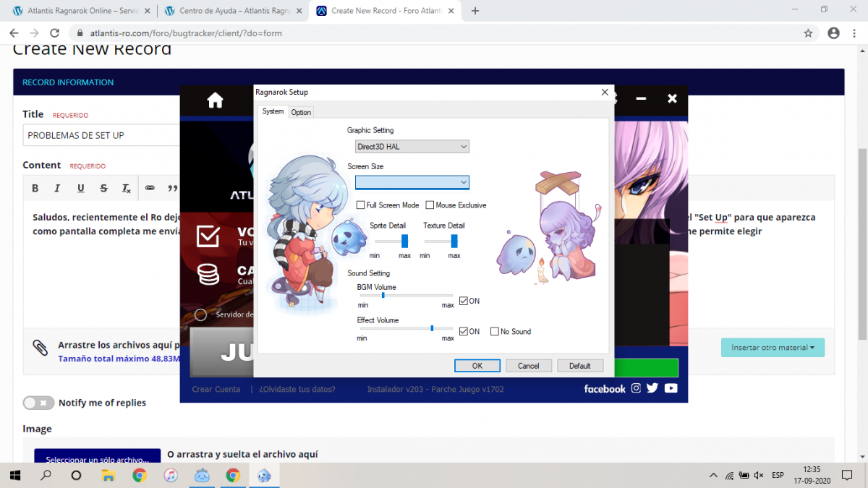Click the muted volume tray icon
The height and width of the screenshot is (488, 868).
click(x=758, y=475)
